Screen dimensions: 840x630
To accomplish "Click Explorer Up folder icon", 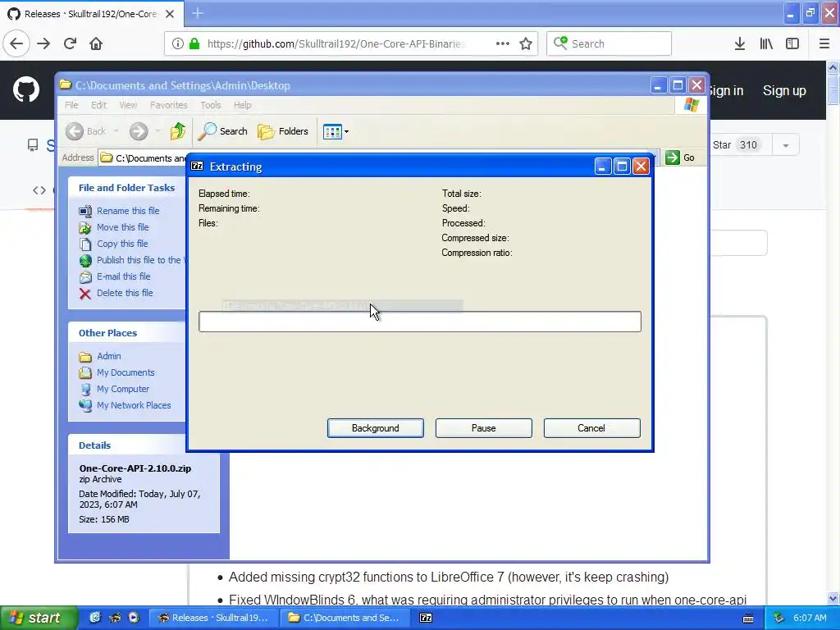I will [178, 130].
